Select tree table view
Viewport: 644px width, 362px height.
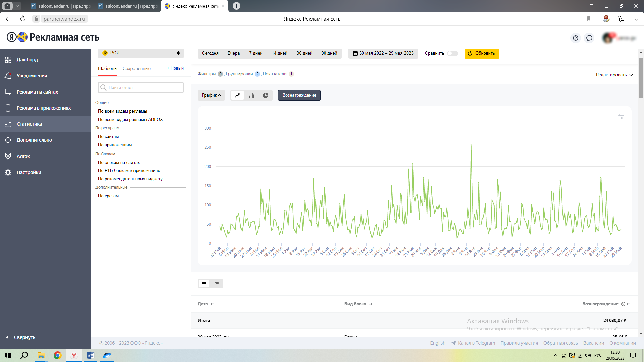217,284
